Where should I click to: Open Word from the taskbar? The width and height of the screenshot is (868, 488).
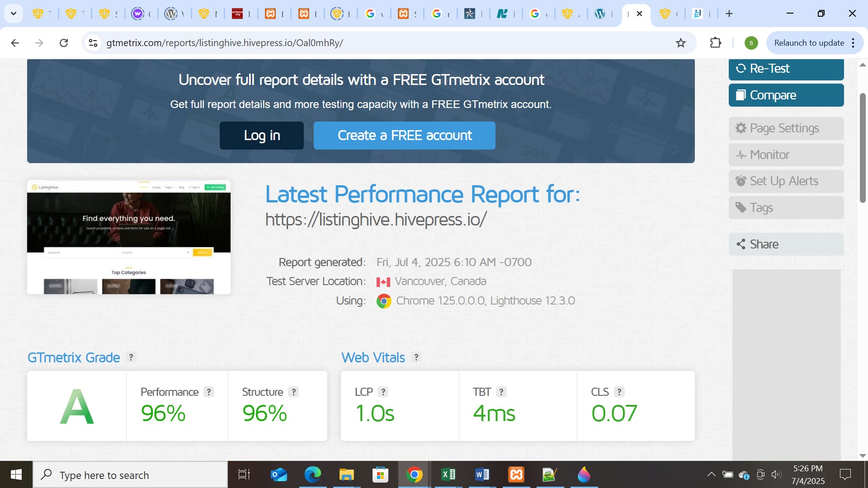482,475
